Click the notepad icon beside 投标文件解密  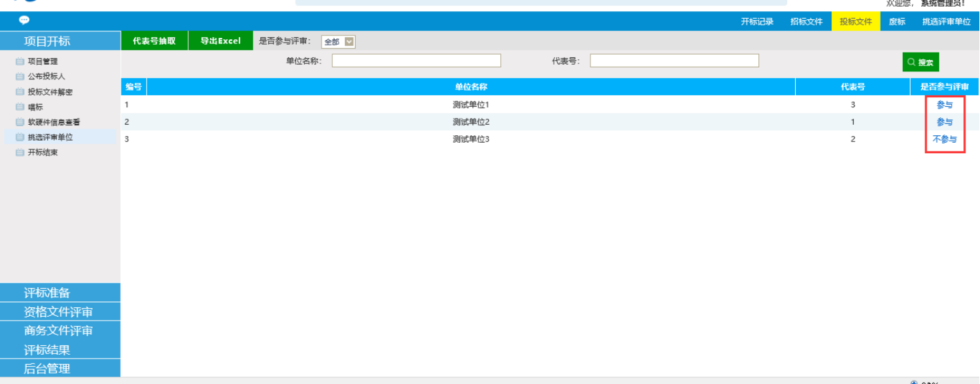[20, 92]
